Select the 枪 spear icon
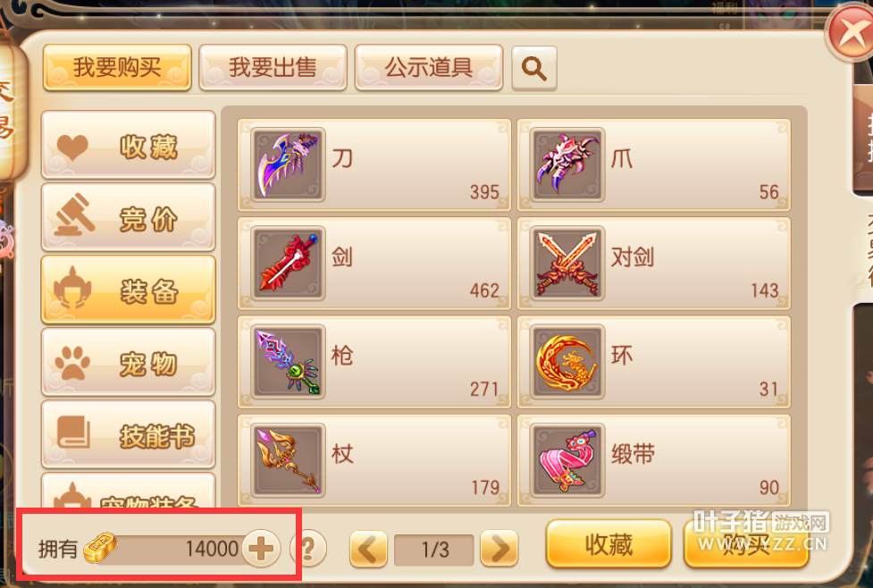The height and width of the screenshot is (588, 873). (x=288, y=361)
